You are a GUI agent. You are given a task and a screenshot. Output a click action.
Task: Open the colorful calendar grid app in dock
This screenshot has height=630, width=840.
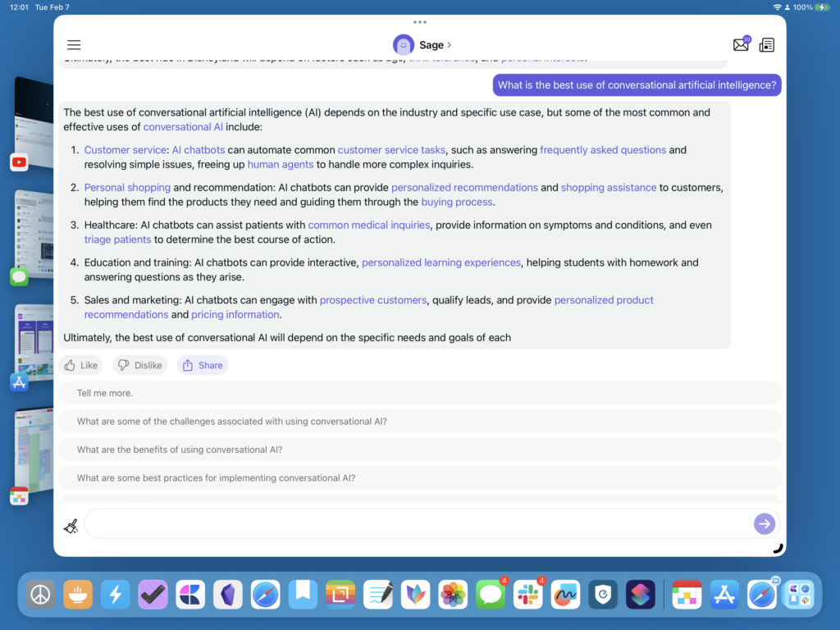[687, 595]
